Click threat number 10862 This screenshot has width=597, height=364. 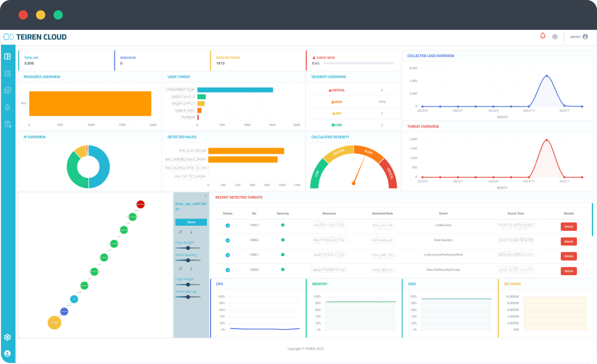click(x=254, y=240)
